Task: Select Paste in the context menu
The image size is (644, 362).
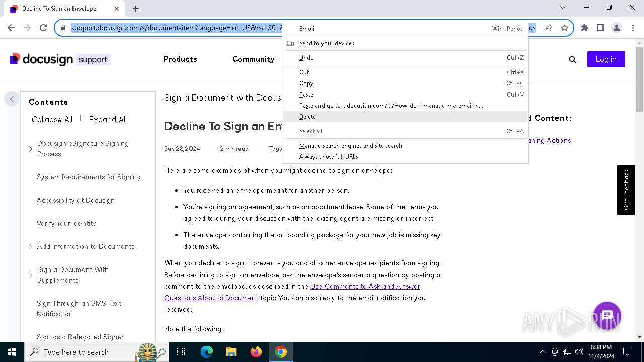Action: [x=405, y=95]
